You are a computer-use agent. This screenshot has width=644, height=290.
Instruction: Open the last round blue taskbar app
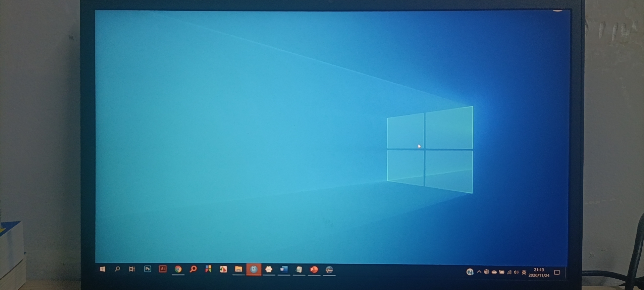[329, 270]
